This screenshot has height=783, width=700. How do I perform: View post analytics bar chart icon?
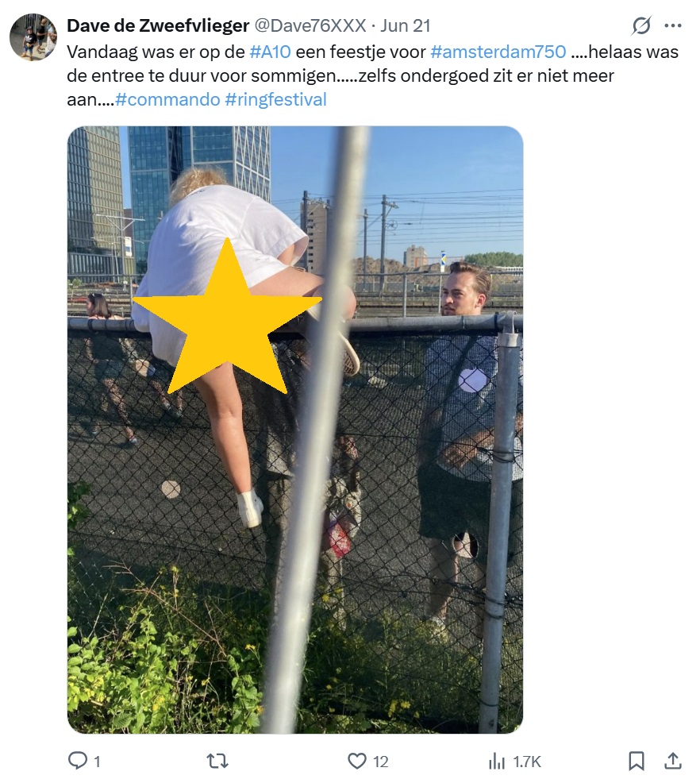coord(497,762)
